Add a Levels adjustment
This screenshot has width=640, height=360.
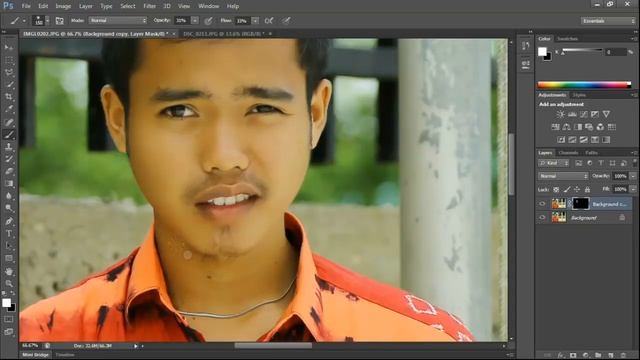[572, 114]
